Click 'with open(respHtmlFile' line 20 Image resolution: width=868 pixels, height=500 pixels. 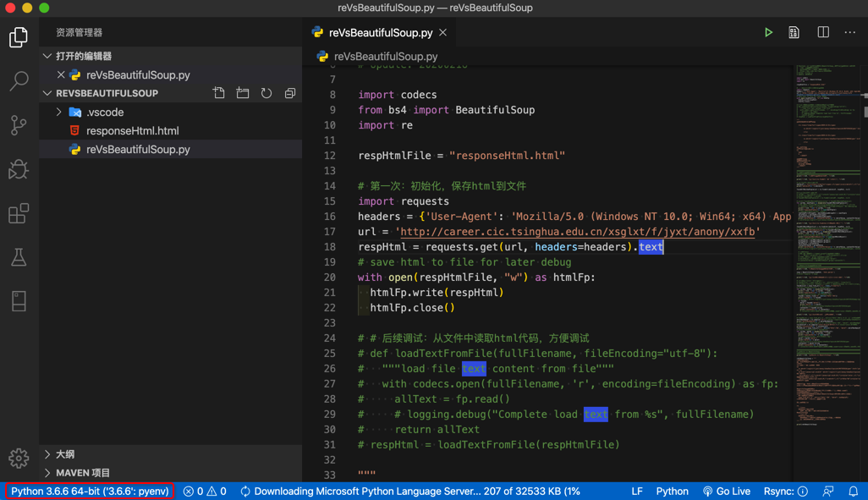pos(476,277)
